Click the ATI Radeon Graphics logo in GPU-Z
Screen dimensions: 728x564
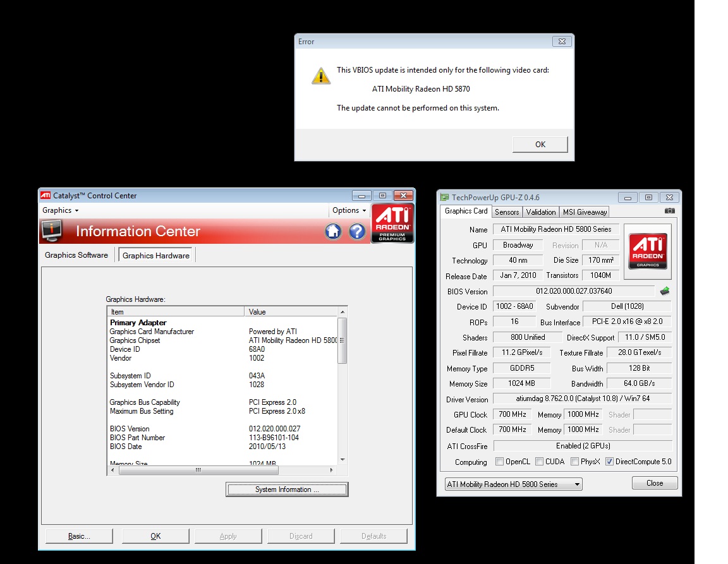(x=648, y=251)
